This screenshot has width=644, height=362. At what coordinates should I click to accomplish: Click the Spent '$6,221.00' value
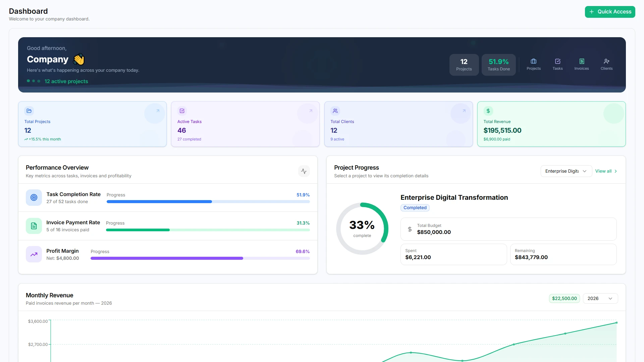[418, 257]
